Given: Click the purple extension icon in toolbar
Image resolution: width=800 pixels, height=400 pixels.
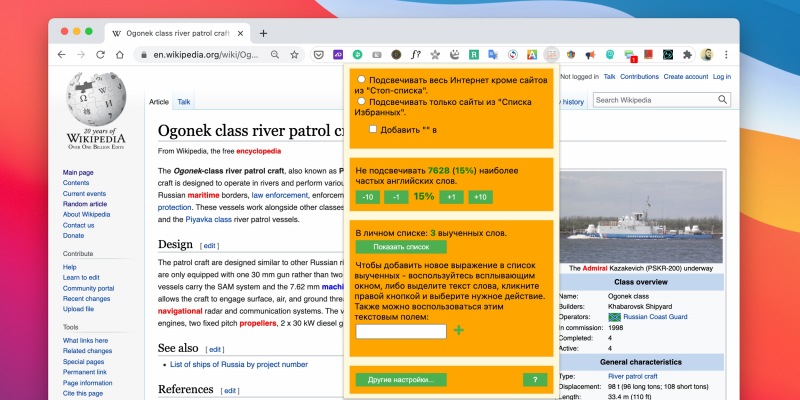Looking at the screenshot, I should 338,55.
